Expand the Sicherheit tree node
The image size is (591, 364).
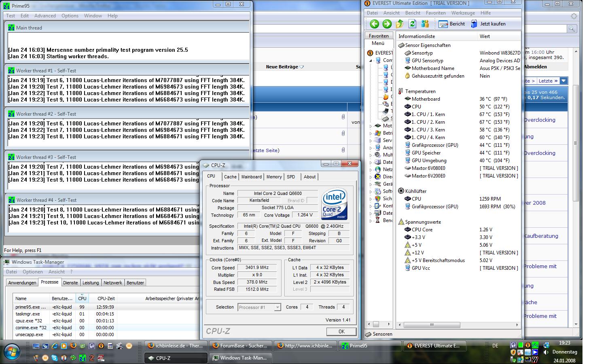371,199
